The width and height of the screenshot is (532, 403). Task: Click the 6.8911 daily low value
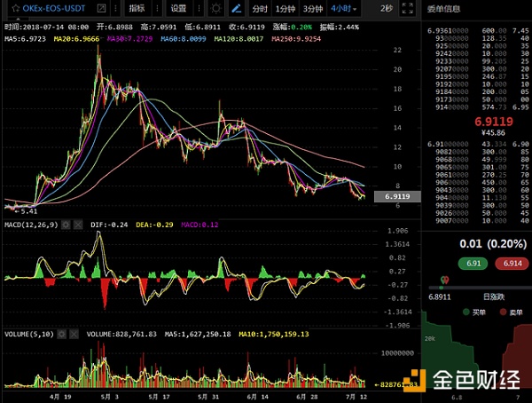440,297
